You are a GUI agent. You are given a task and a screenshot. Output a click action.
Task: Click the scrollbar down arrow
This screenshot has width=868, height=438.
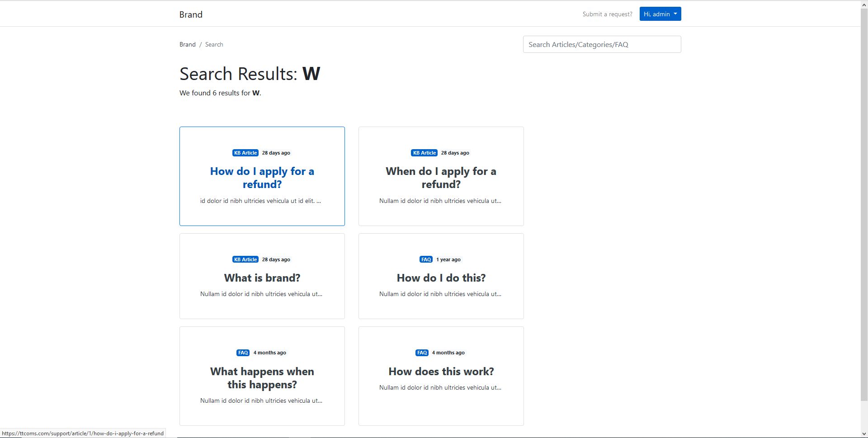coord(864,434)
